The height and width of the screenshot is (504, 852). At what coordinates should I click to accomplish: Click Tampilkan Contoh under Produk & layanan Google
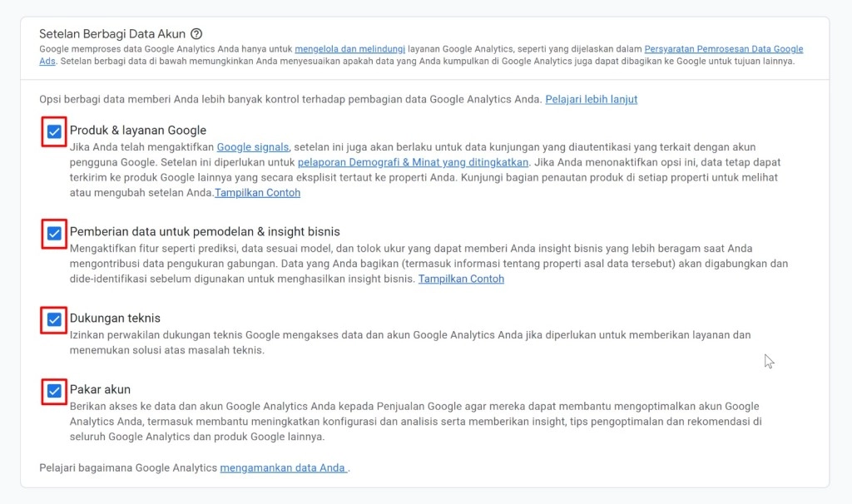pos(258,193)
